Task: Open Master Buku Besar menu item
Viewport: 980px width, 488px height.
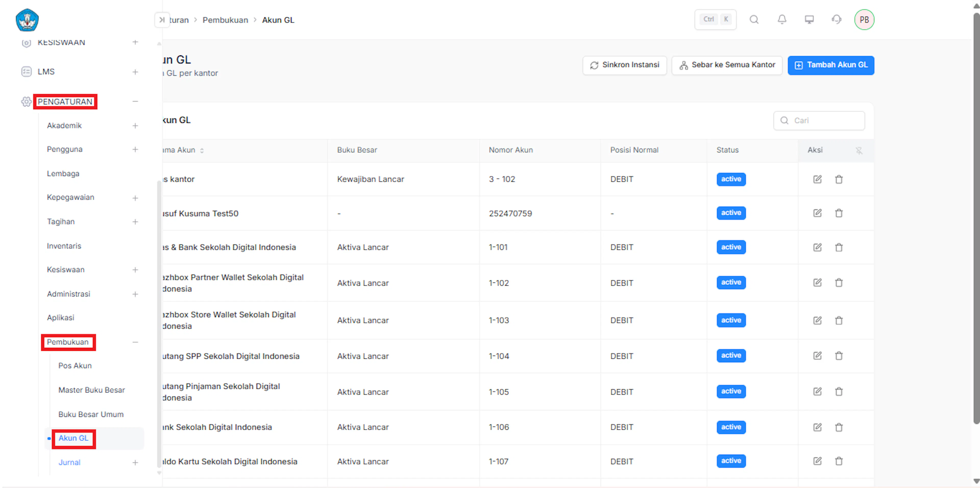Action: tap(92, 390)
